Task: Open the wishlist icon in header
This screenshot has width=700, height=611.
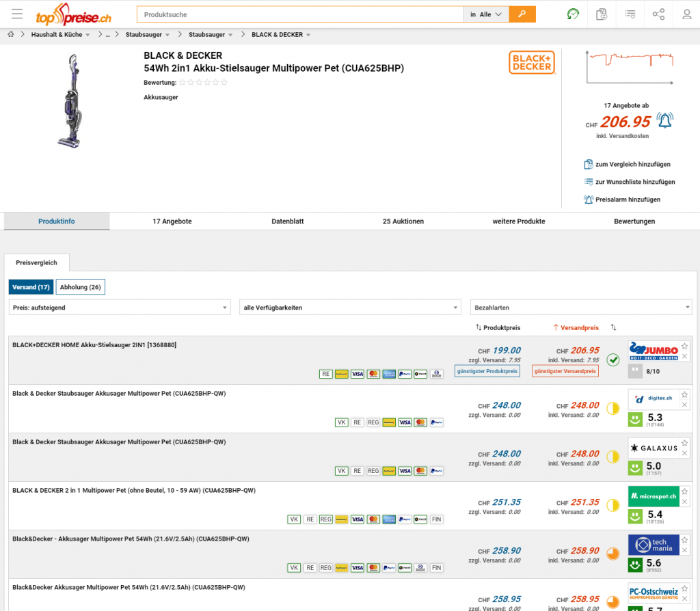Action: click(630, 14)
